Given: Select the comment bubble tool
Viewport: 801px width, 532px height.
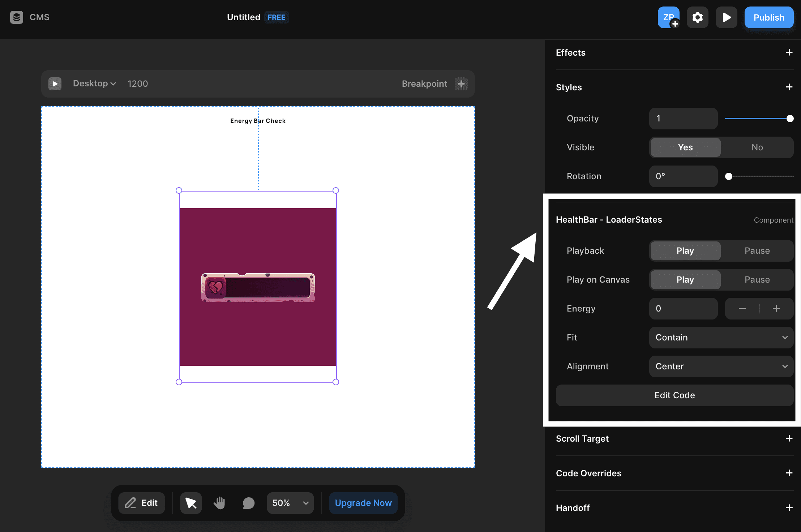Looking at the screenshot, I should pyautogui.click(x=248, y=503).
